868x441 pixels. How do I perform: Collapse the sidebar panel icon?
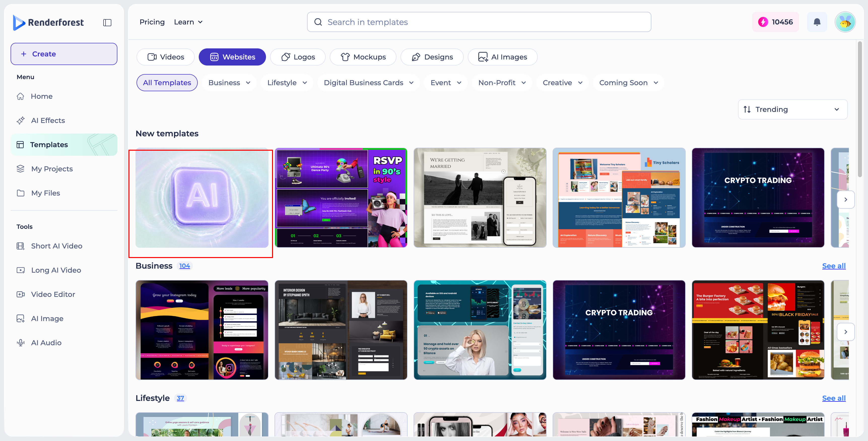(107, 23)
